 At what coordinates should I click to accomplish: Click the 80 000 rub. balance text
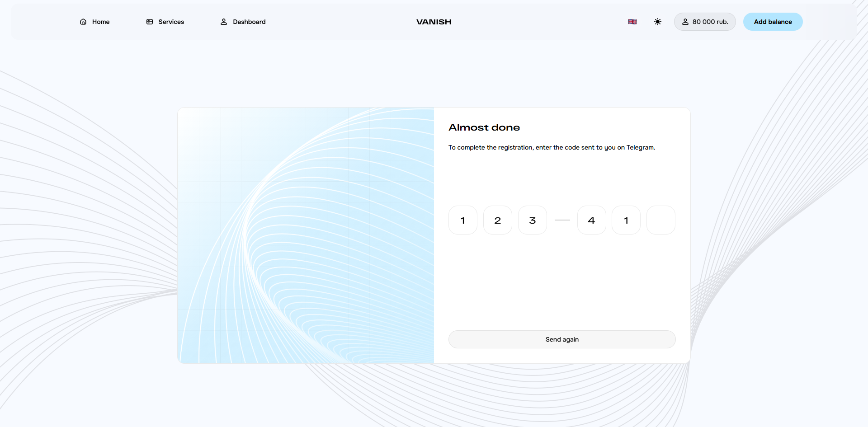(710, 22)
